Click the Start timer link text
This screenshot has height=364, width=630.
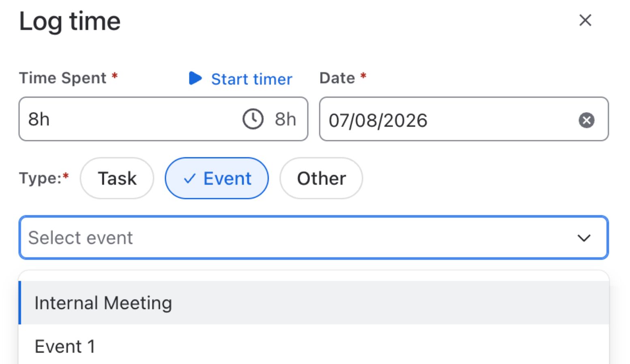click(252, 79)
